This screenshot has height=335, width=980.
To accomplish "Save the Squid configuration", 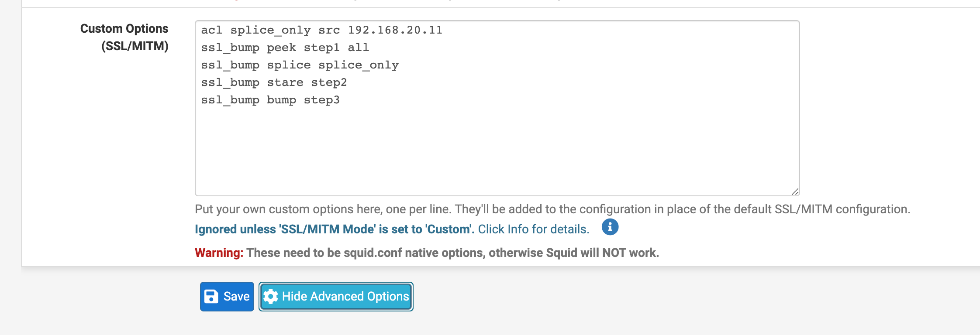I will [x=227, y=297].
